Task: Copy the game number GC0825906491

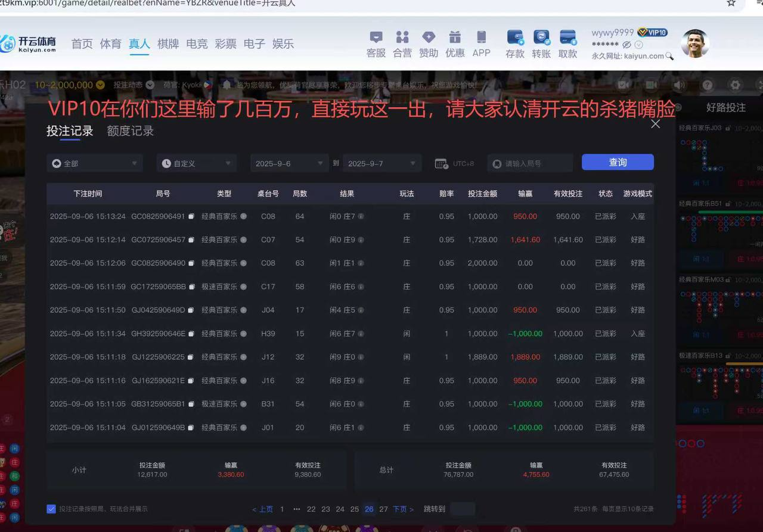Action: 191,216
